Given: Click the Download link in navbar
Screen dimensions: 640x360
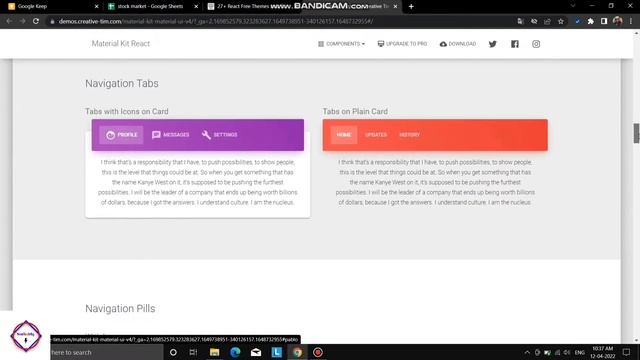Looking at the screenshot, I should point(458,44).
